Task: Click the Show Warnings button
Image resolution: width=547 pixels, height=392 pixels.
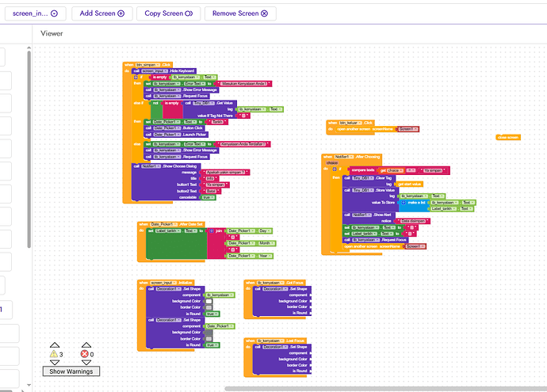Action: pos(71,371)
